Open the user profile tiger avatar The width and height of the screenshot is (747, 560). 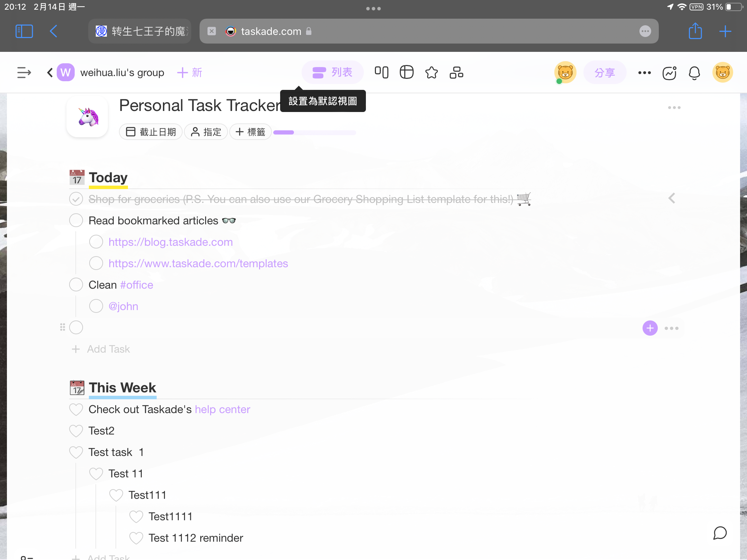pos(723,73)
